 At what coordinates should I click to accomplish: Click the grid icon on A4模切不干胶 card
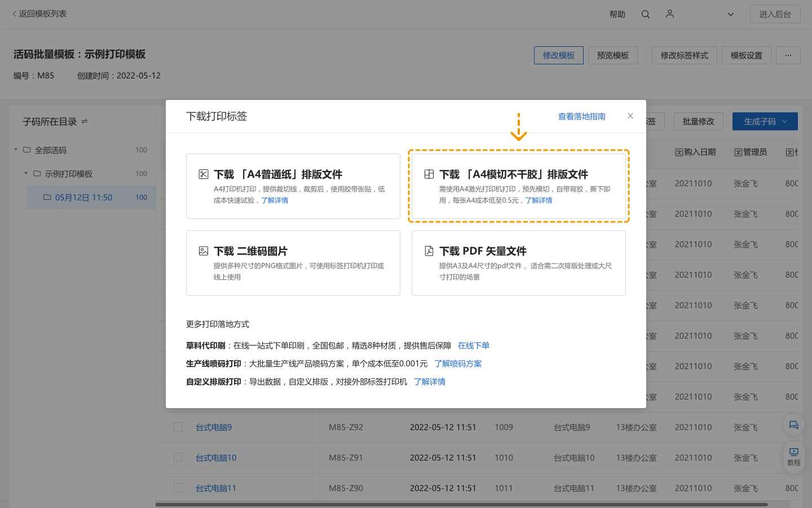pyautogui.click(x=429, y=174)
